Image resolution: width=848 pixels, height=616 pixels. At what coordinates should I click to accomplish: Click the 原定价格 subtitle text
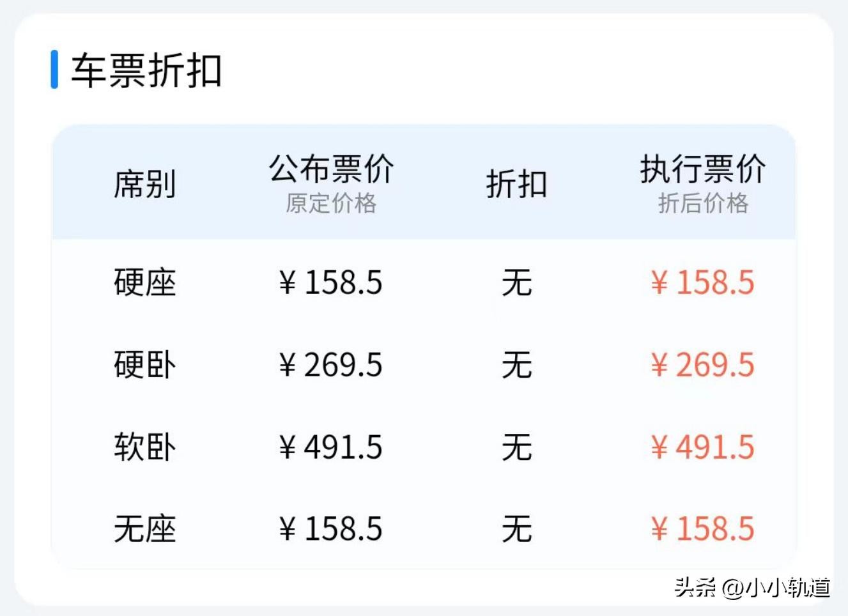331,204
